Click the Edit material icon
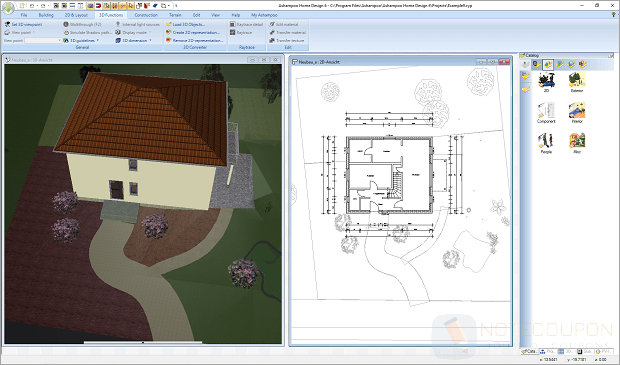 (x=272, y=25)
